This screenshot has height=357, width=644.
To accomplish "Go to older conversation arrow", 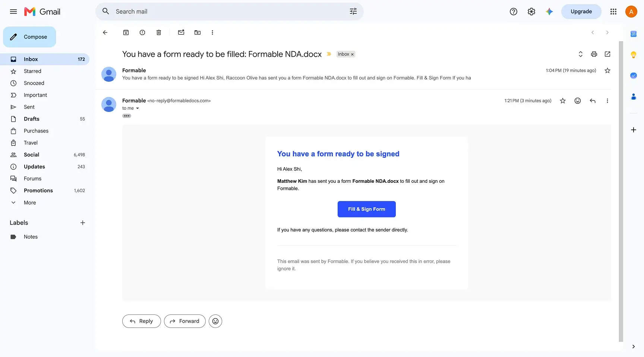I will pos(607,32).
